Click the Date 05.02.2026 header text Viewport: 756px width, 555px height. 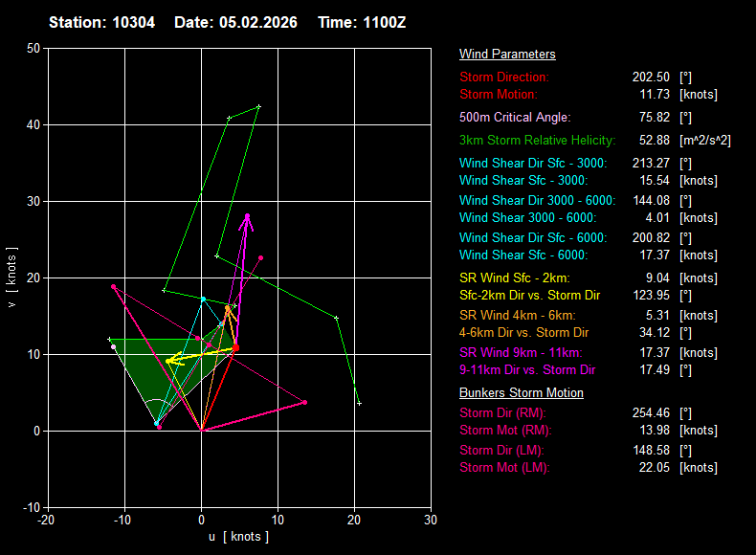235,22
